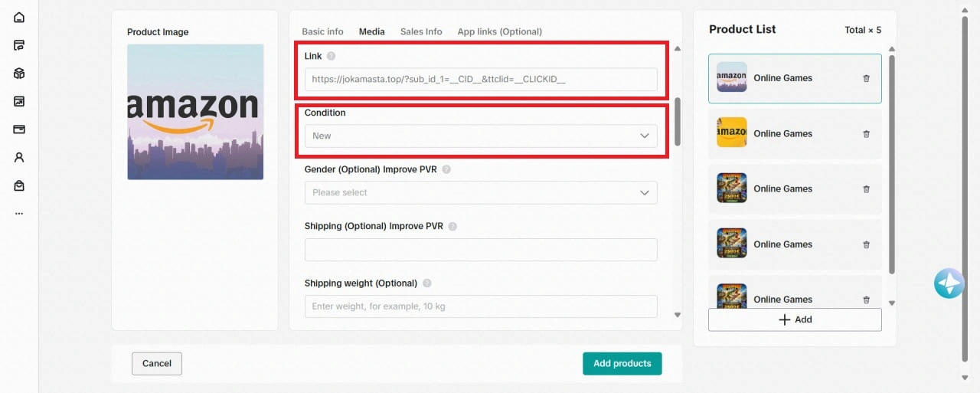
Task: Switch to App links (Optional) tab
Action: tap(499, 31)
